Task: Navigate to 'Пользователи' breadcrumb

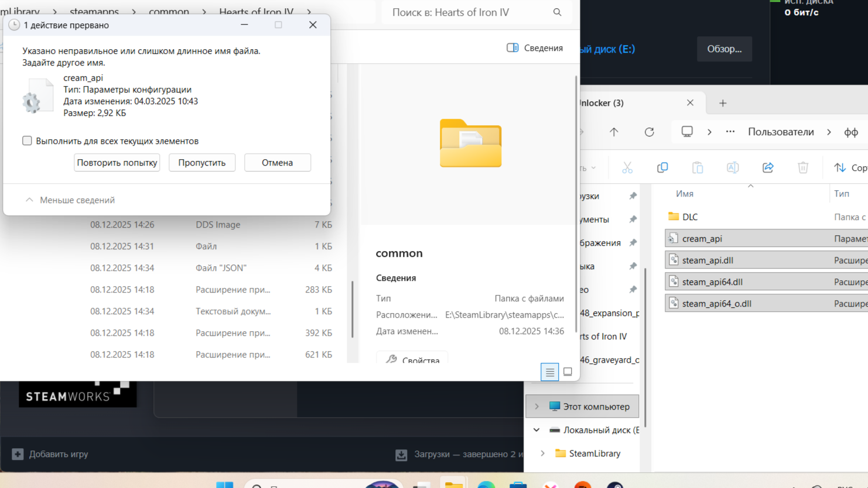Action: click(x=781, y=132)
